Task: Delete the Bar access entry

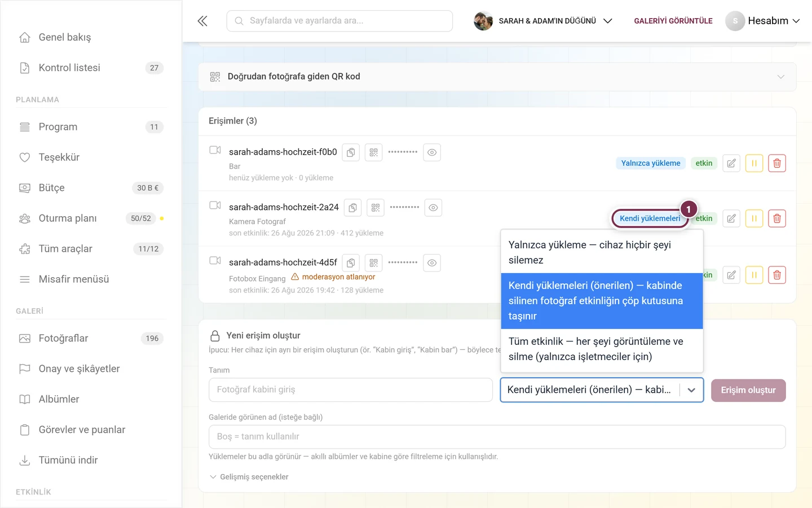Action: click(777, 163)
